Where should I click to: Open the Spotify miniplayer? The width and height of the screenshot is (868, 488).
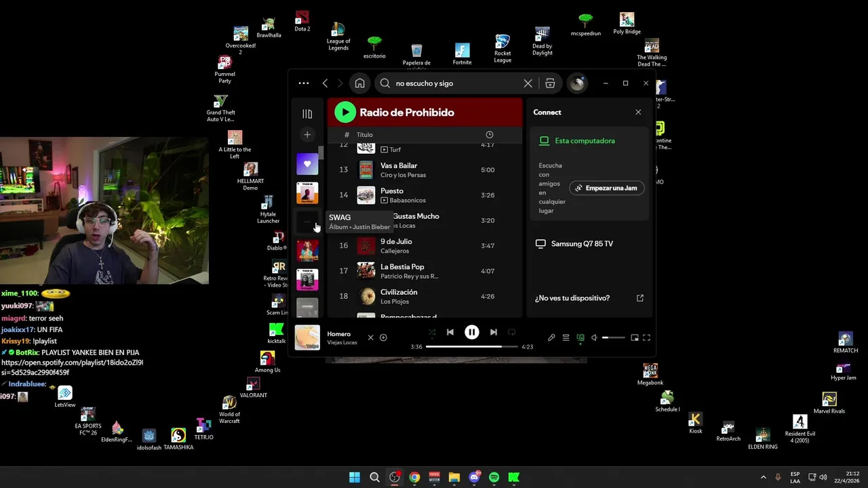pyautogui.click(x=634, y=338)
